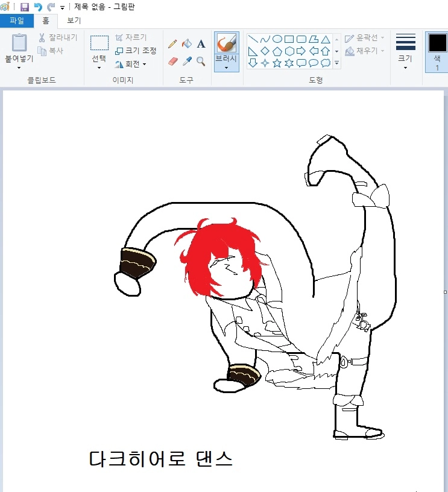This screenshot has width=448, height=492.
Task: Open the 크기 (Size) line thickness selector
Action: tap(405, 49)
